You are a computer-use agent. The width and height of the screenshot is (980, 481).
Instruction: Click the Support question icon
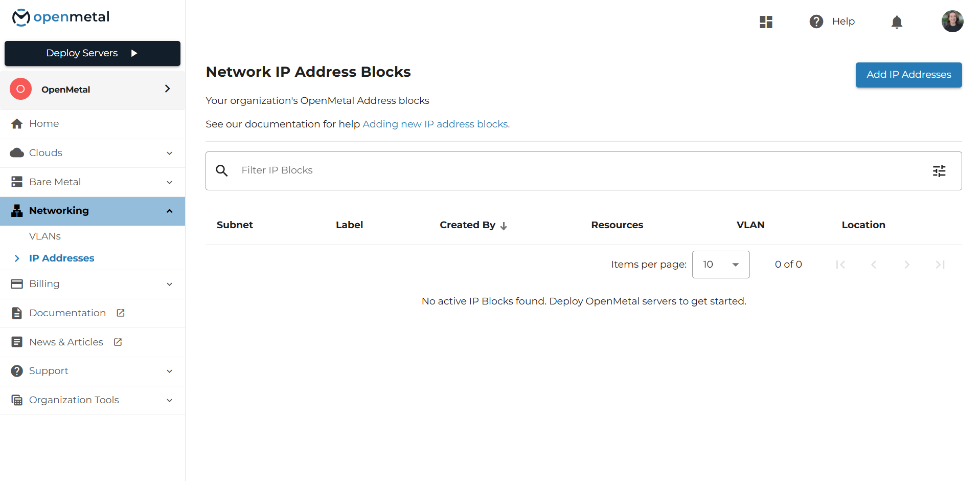click(x=17, y=371)
